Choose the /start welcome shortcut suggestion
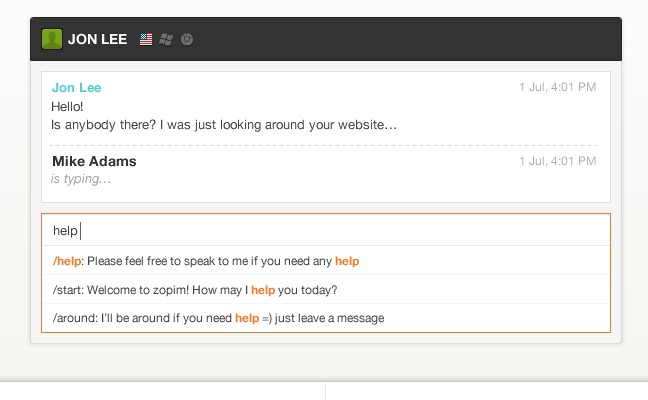The width and height of the screenshot is (648, 400). tap(326, 290)
